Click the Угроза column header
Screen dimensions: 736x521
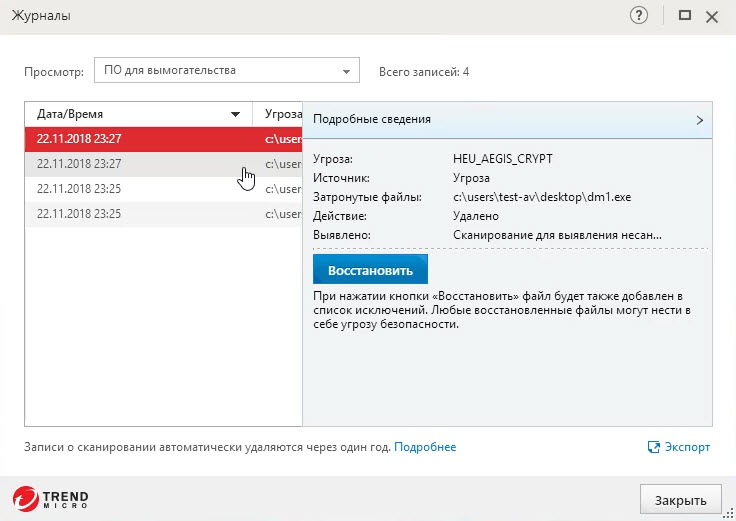[x=278, y=114]
